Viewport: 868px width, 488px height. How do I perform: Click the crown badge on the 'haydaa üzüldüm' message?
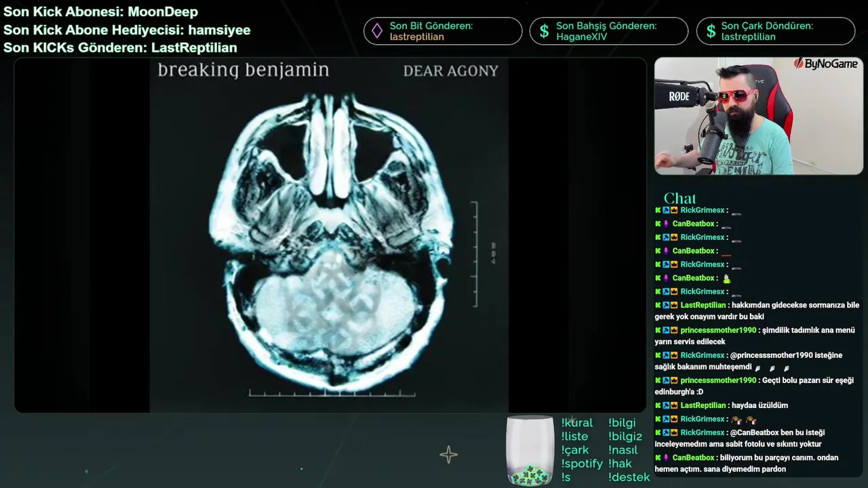[x=674, y=405]
